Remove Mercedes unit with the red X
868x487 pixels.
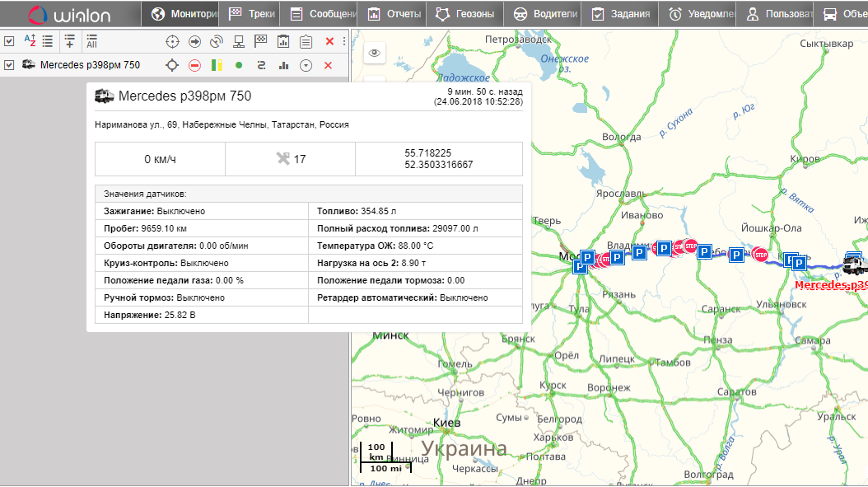(x=328, y=65)
